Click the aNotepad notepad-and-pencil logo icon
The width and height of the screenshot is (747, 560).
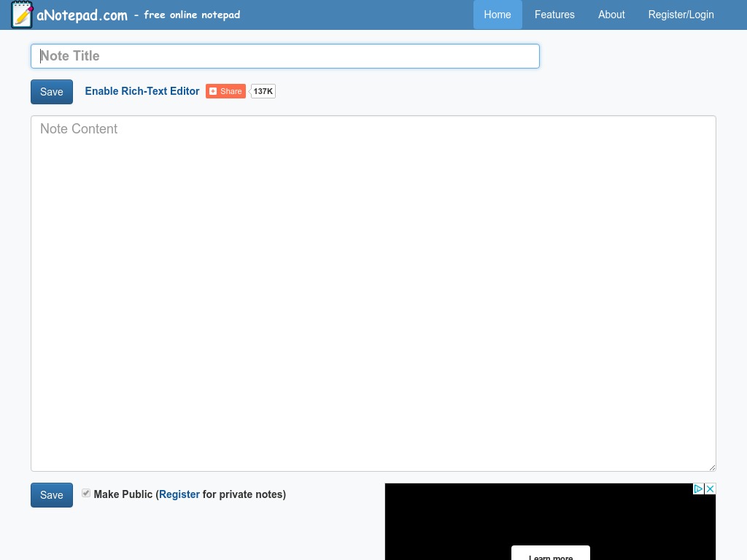coord(22,15)
